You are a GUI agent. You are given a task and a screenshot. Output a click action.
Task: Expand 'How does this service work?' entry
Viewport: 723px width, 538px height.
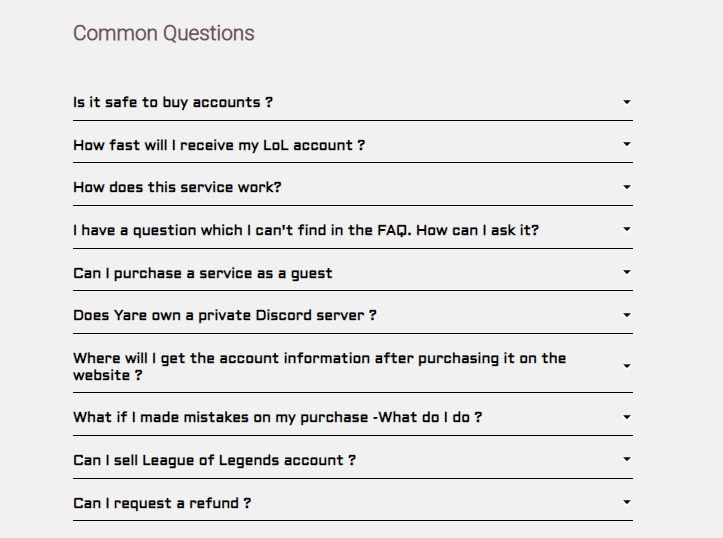177,187
